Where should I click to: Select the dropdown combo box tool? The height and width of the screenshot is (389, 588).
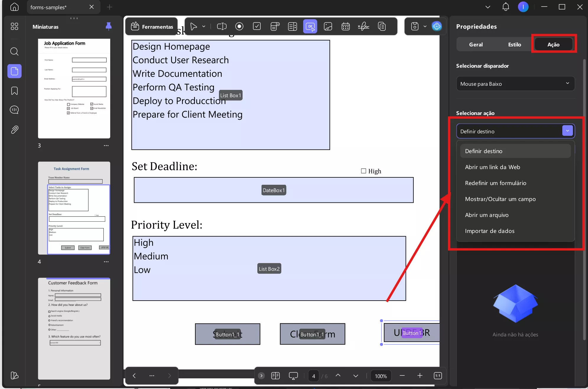pyautogui.click(x=275, y=27)
